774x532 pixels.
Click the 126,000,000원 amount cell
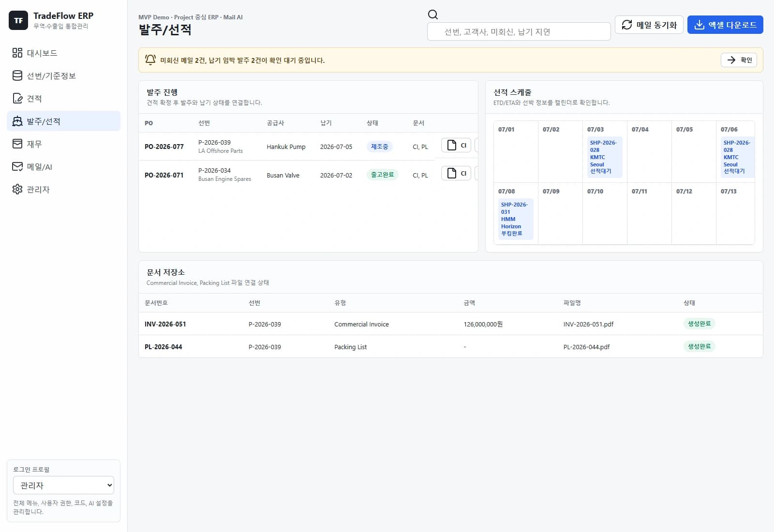[483, 324]
